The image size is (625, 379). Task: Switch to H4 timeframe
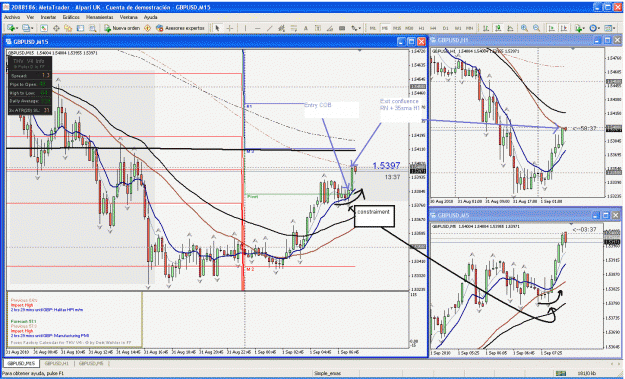(x=433, y=28)
